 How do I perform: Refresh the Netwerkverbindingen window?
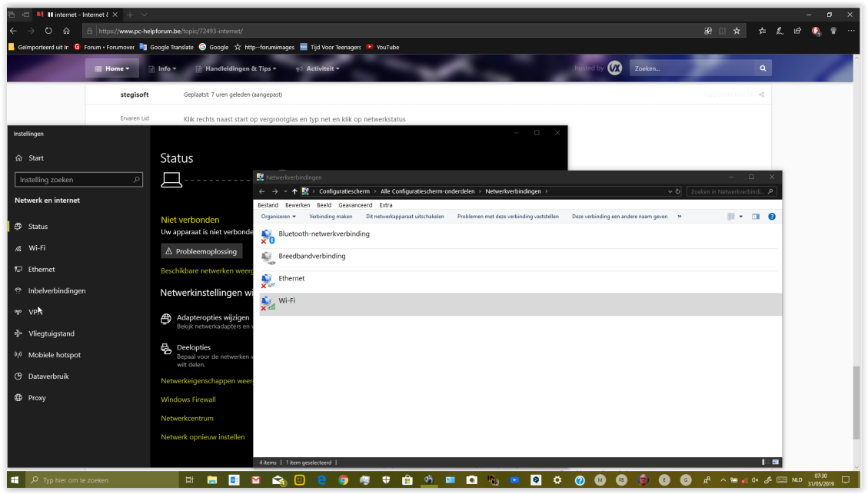tap(677, 191)
